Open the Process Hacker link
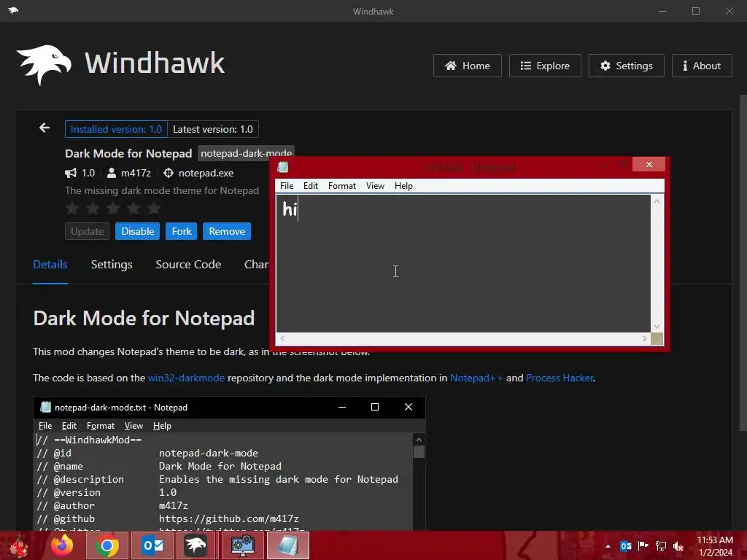 point(560,378)
